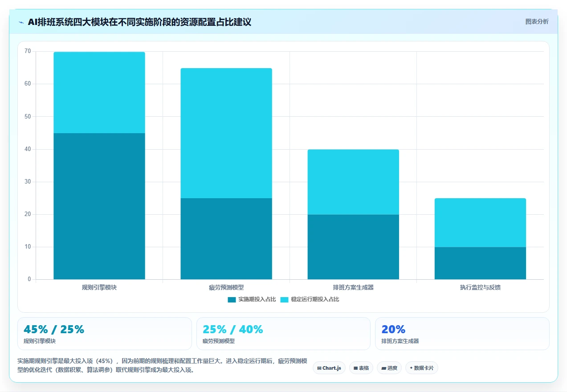Click the 疲劳预测模型 x-axis label
567x392 pixels.
pyautogui.click(x=226, y=287)
